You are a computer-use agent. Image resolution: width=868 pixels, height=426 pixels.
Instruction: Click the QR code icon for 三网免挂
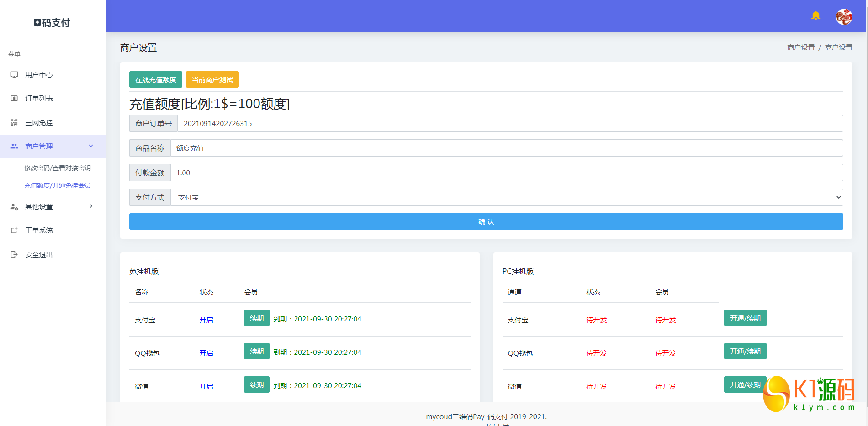click(x=14, y=123)
